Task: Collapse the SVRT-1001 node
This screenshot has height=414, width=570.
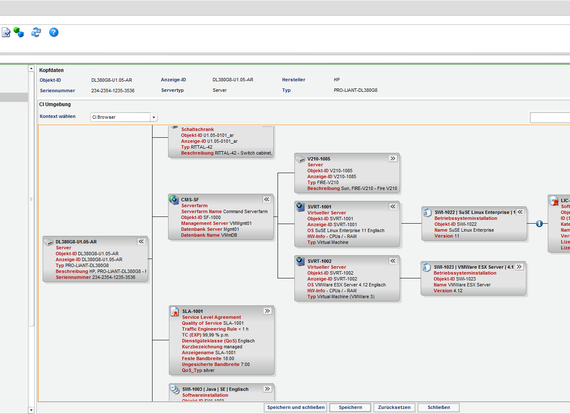Action: click(393, 206)
